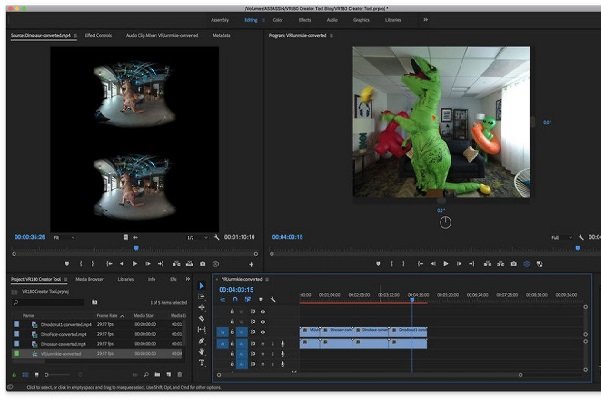Click the Program monitor play button
This screenshot has width=601, height=400.
pyautogui.click(x=446, y=264)
